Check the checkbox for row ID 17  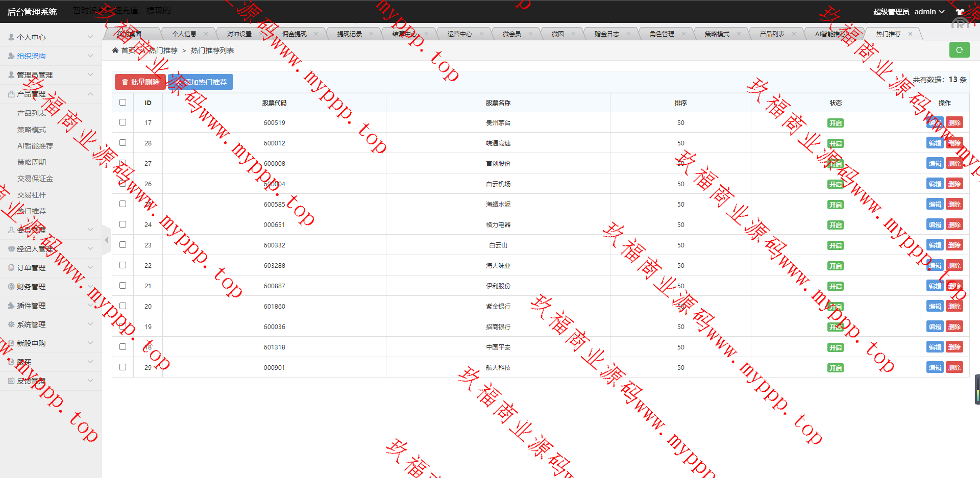pyautogui.click(x=122, y=122)
